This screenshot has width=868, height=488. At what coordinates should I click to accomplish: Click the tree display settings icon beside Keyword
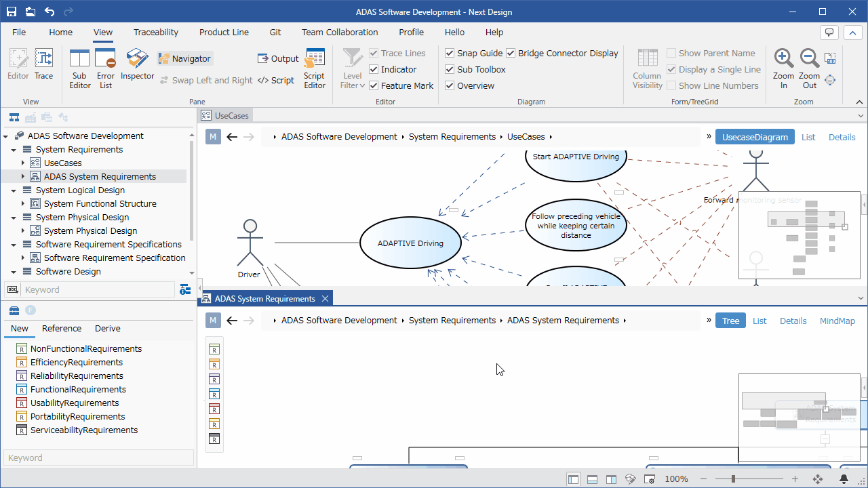(185, 289)
